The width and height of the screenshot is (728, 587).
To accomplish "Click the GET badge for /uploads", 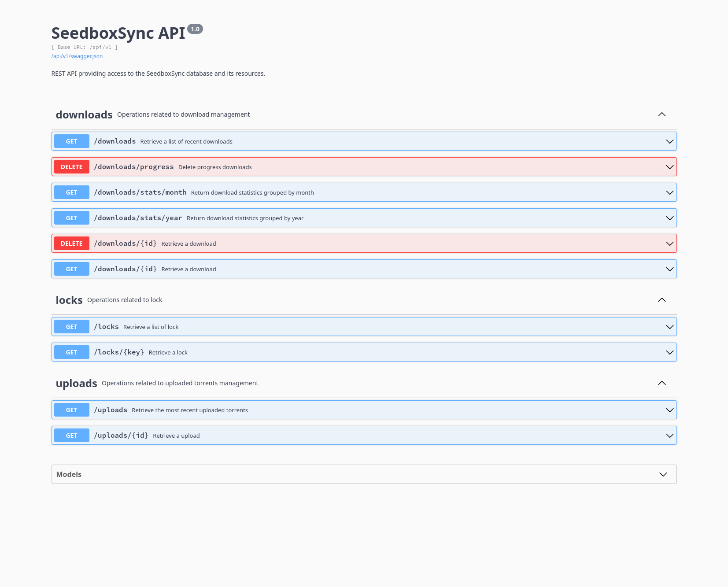I will [72, 410].
